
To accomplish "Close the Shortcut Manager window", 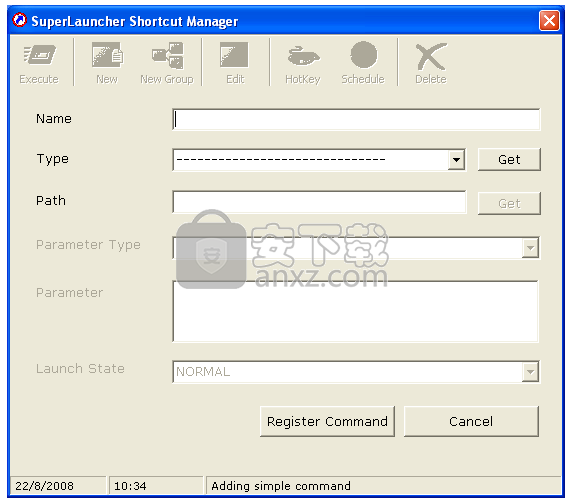I will point(549,20).
